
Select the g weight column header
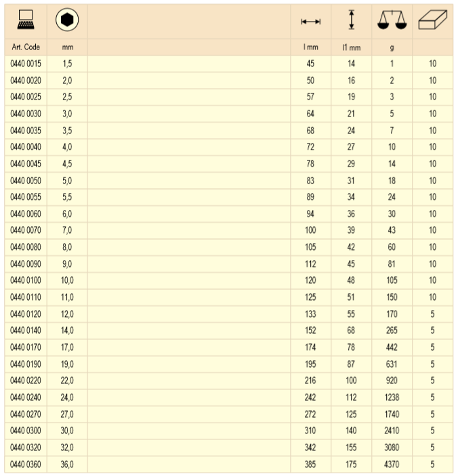coord(392,48)
